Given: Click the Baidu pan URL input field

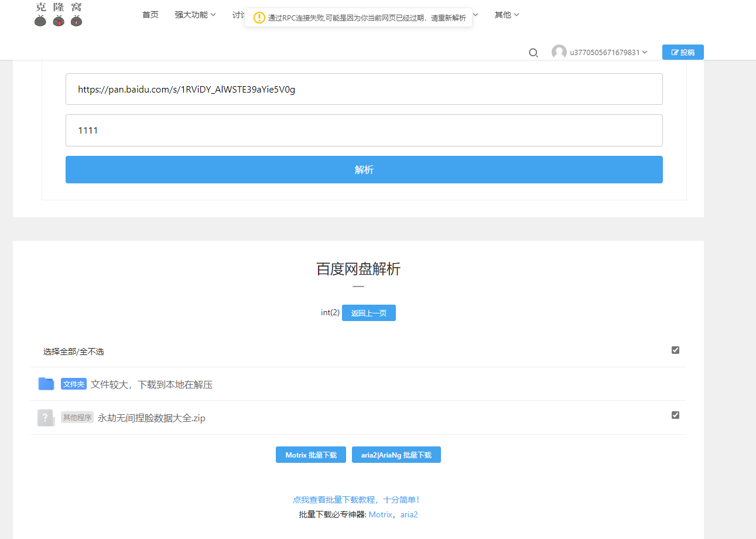Looking at the screenshot, I should tap(364, 89).
